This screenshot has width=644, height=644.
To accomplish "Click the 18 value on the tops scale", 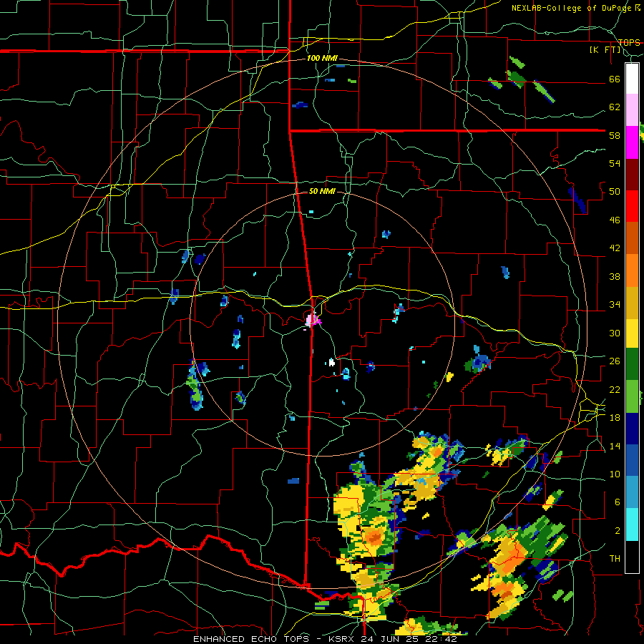I will tap(615, 418).
